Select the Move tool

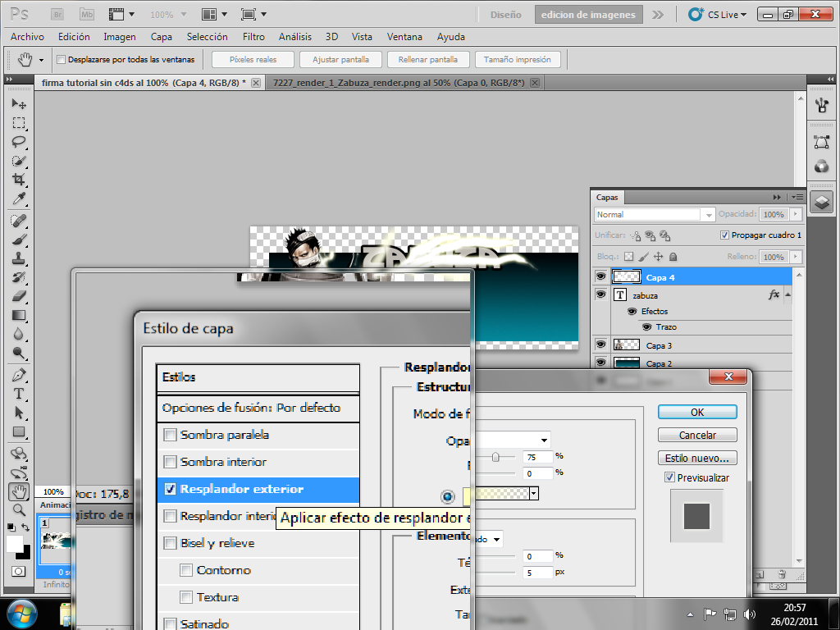pyautogui.click(x=19, y=103)
